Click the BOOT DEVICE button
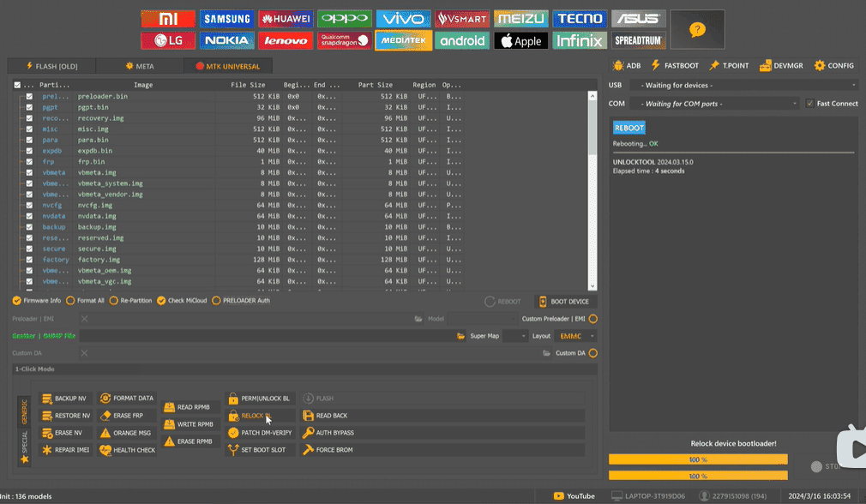The image size is (866, 504). pos(564,302)
